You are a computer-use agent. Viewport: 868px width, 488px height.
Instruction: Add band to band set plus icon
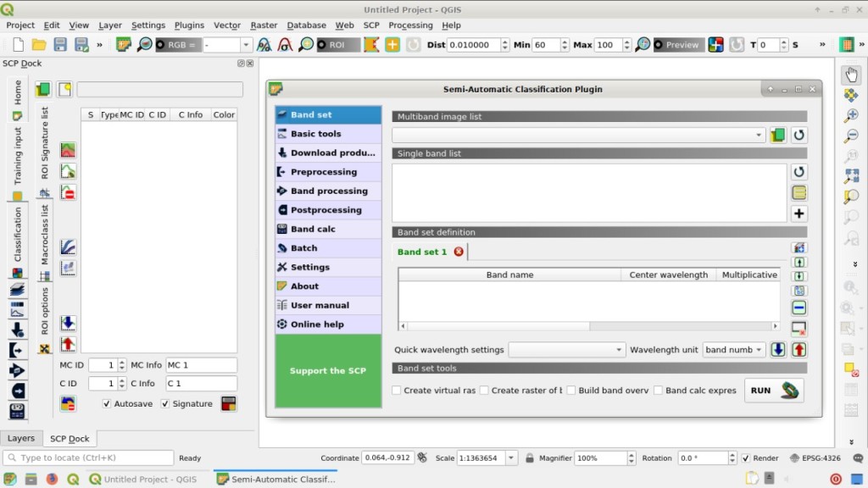798,213
